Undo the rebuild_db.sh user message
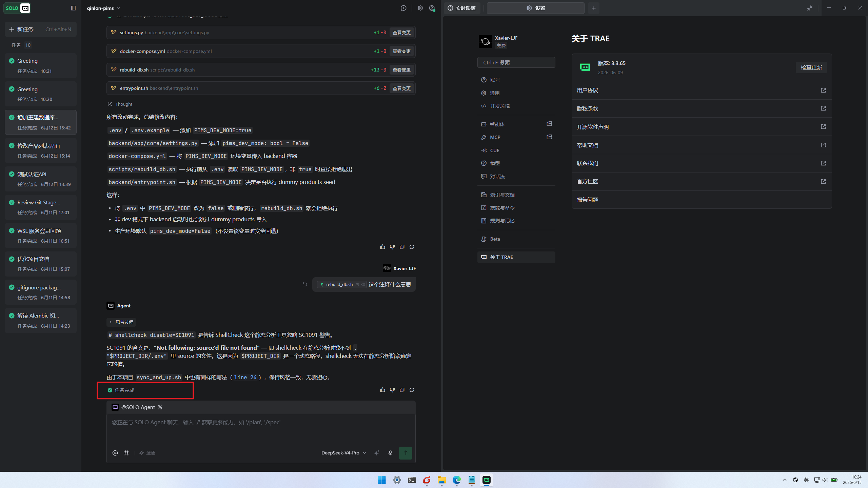The height and width of the screenshot is (488, 868). pyautogui.click(x=304, y=284)
